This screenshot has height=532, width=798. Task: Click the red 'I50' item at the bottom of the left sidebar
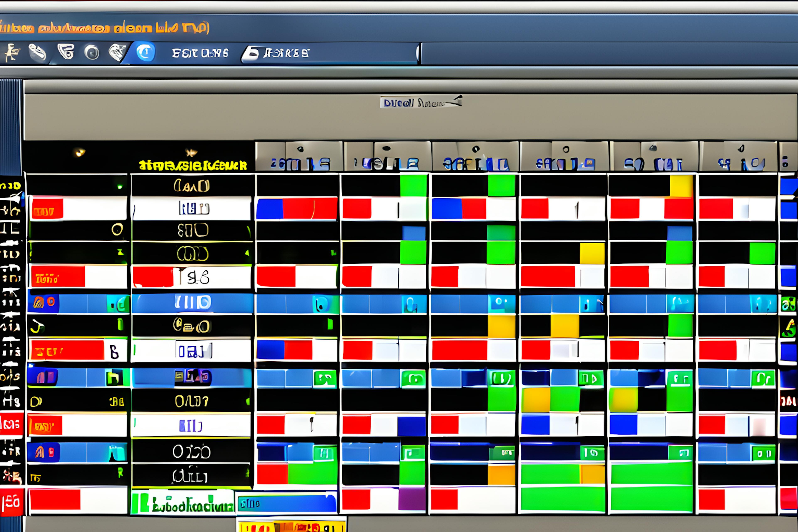tap(12, 502)
